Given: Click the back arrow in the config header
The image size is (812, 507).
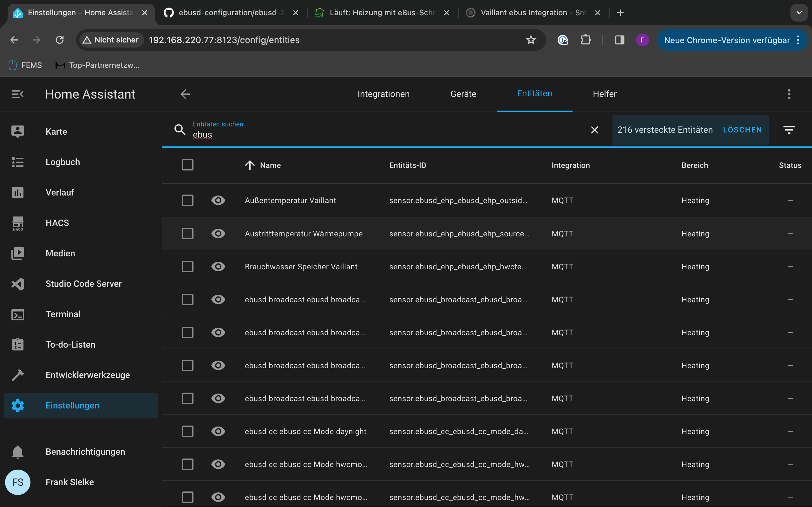Looking at the screenshot, I should coord(185,94).
